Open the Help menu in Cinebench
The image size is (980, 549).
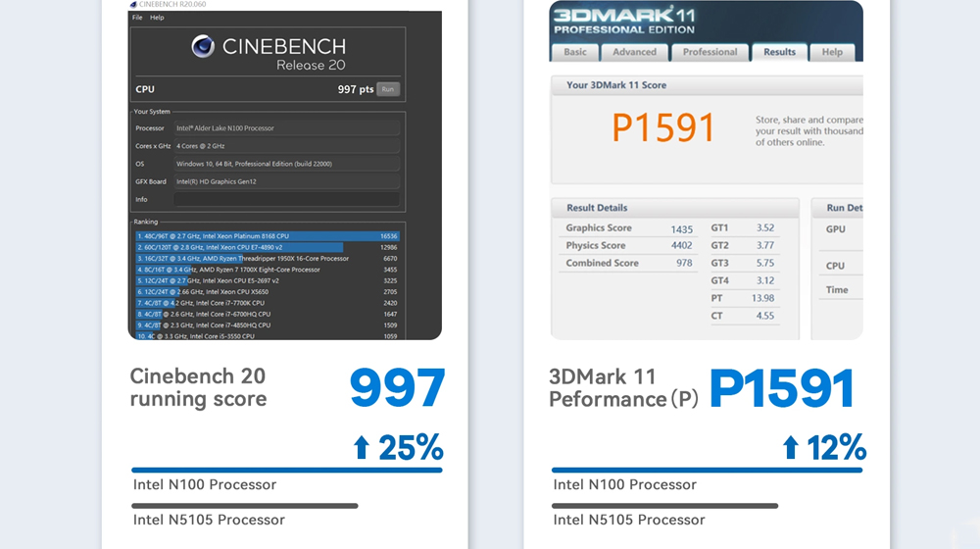[157, 18]
